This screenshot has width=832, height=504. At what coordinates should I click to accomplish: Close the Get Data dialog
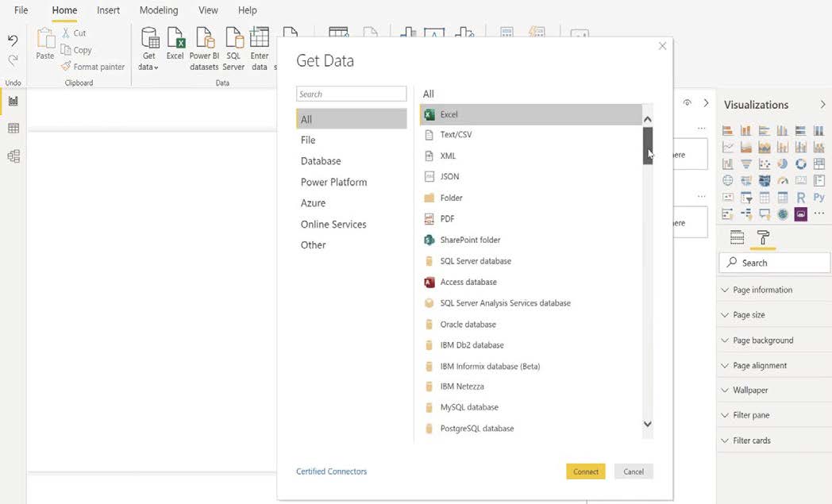coord(662,46)
